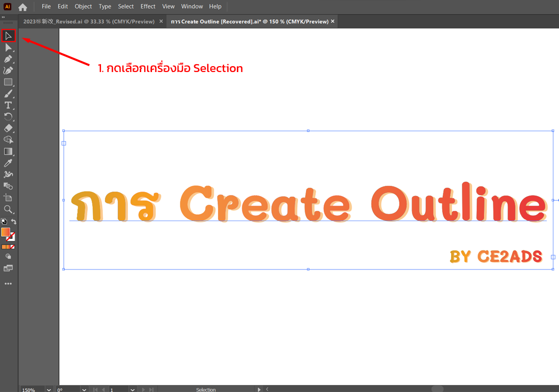
Task: Click the orange Fill color swatch
Action: [6, 232]
